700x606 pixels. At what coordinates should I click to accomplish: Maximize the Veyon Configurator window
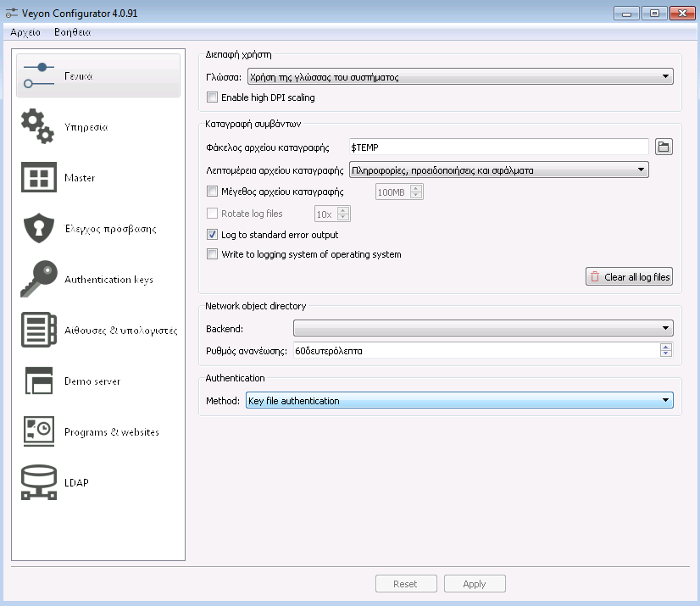click(x=654, y=14)
